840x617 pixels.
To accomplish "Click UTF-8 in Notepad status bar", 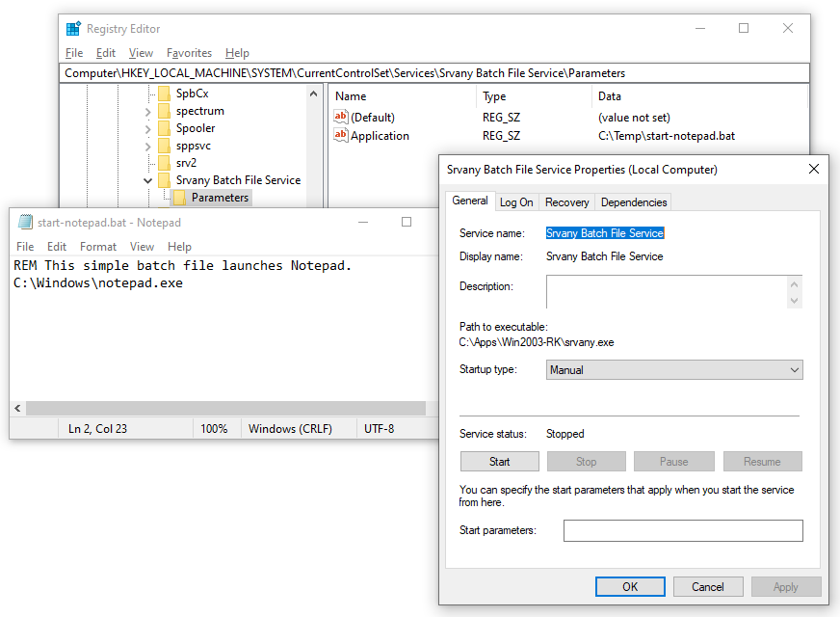I will tap(379, 429).
